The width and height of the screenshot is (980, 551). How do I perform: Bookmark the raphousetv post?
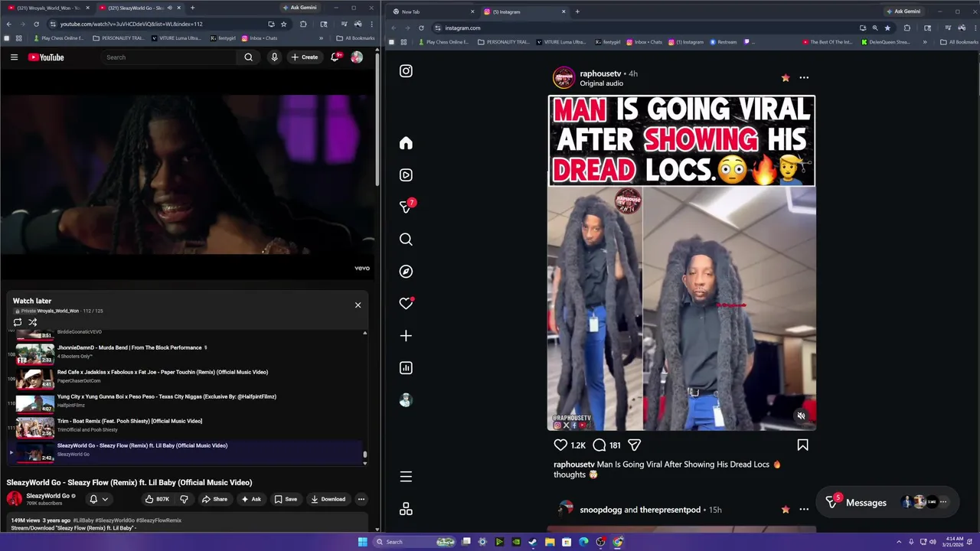pos(802,445)
